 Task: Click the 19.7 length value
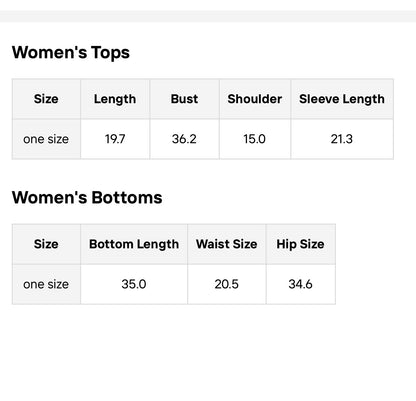click(115, 139)
